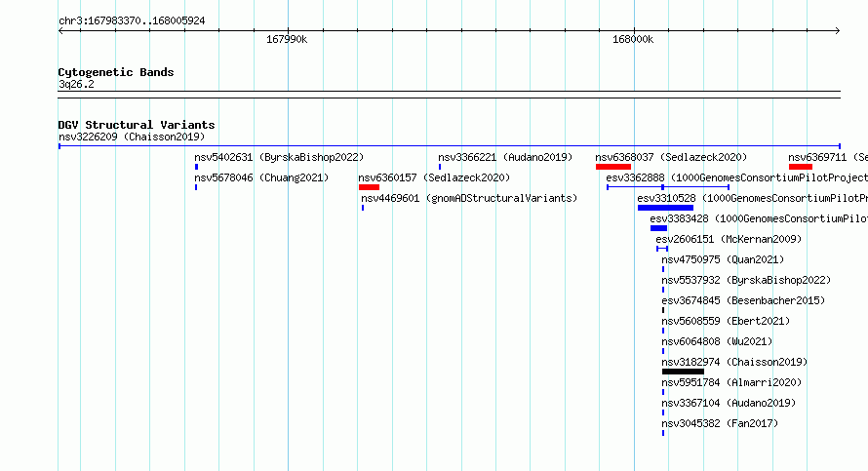The height and width of the screenshot is (471, 868).
Task: Select the esv3383428 variant label
Action: pos(759,218)
